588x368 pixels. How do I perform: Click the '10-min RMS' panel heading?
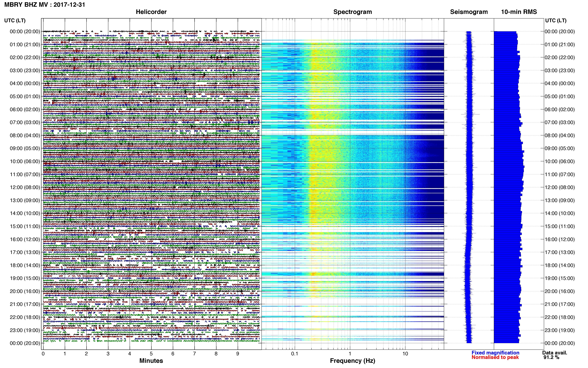519,12
